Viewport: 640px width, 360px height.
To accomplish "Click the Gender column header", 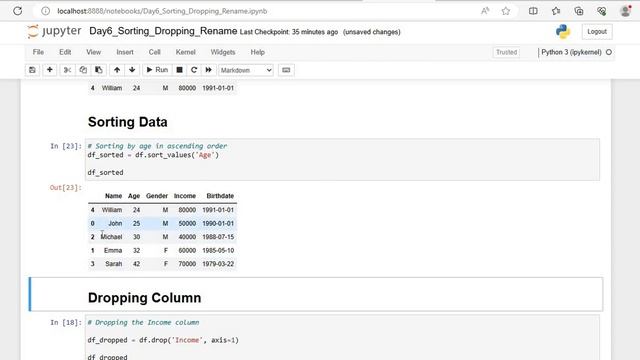I will point(157,196).
